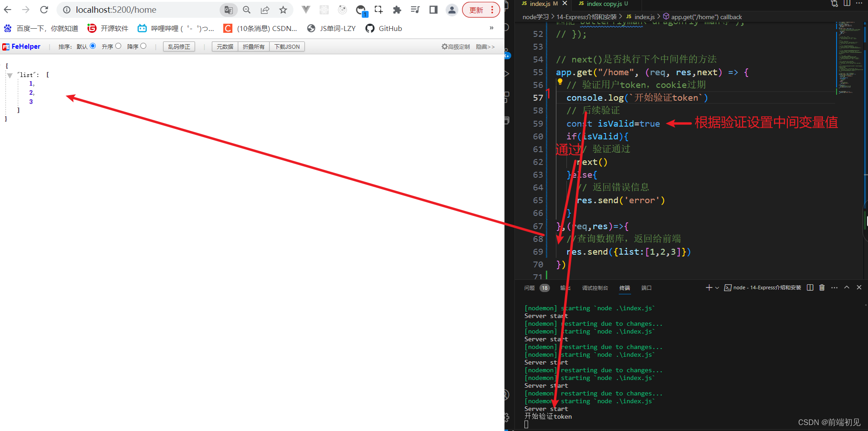
Task: Click 隐藏>> to hide FeHelper toolbar
Action: pyautogui.click(x=485, y=46)
